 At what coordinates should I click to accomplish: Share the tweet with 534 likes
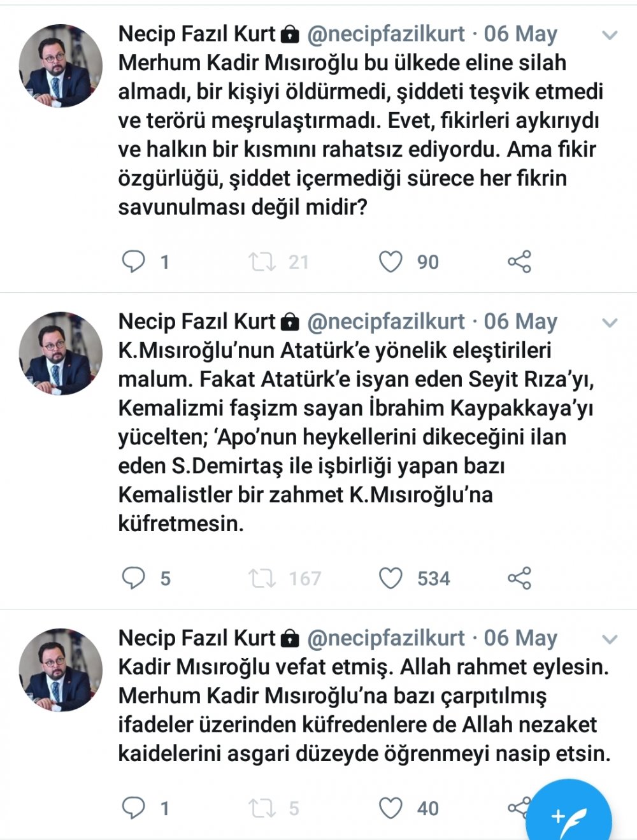point(519,578)
